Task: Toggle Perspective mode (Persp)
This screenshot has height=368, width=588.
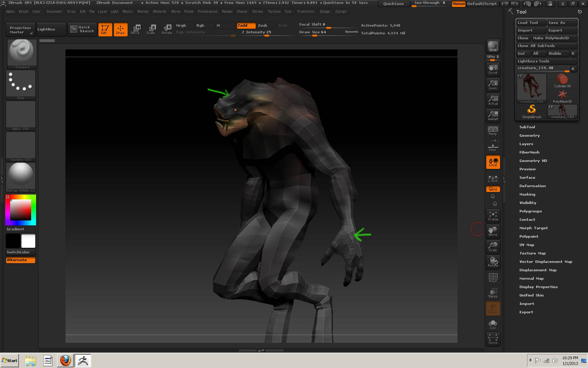Action: pyautogui.click(x=493, y=131)
